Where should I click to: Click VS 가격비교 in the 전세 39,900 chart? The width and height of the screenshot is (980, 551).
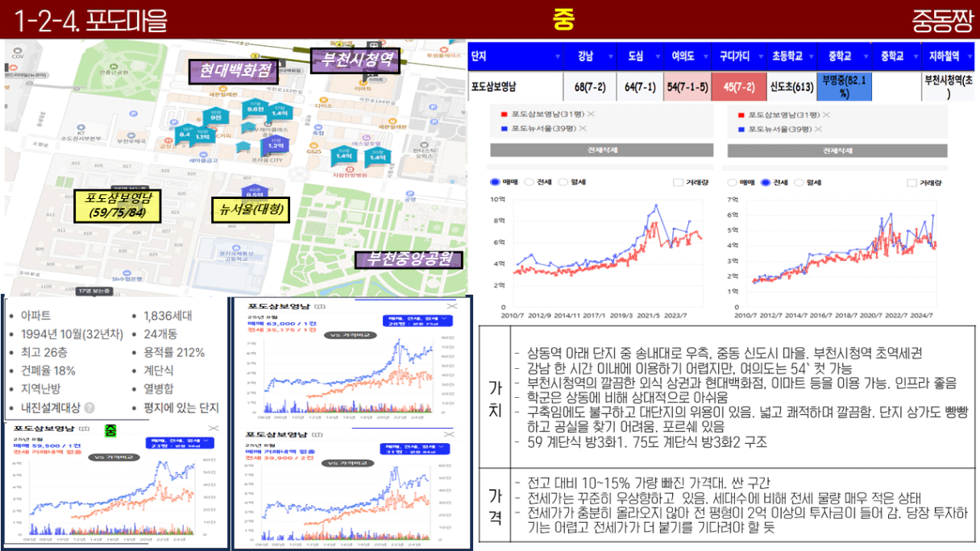pos(348,463)
